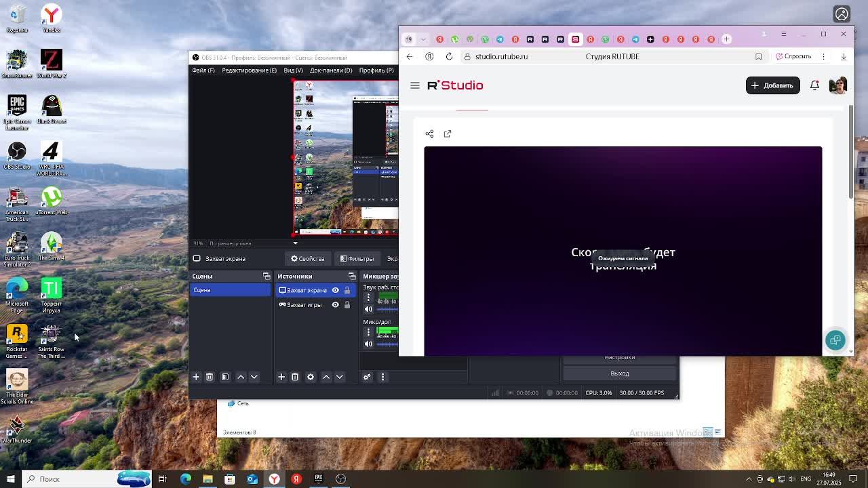Share the RUTUBE broadcast
The height and width of the screenshot is (488, 868).
pos(429,134)
